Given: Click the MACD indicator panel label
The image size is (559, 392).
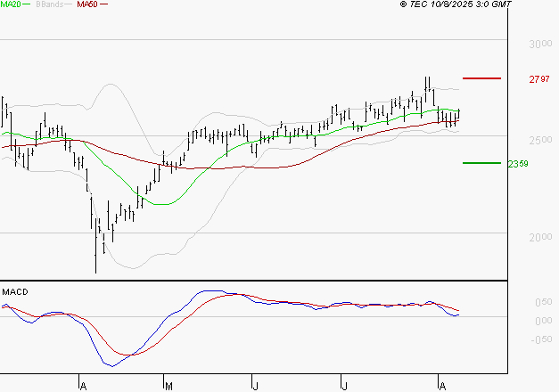Looking at the screenshot, I should click(x=15, y=291).
